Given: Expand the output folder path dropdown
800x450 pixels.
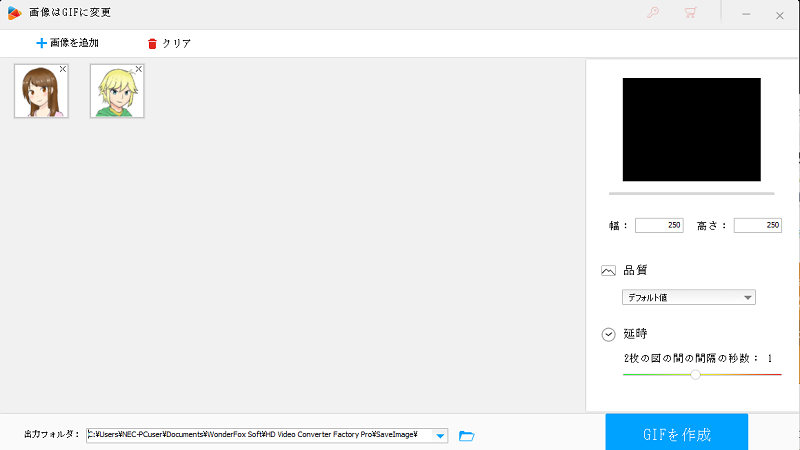Looking at the screenshot, I should (440, 436).
